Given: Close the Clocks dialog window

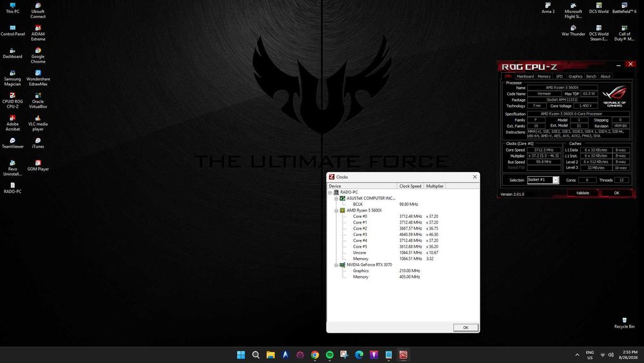Looking at the screenshot, I should [x=475, y=177].
